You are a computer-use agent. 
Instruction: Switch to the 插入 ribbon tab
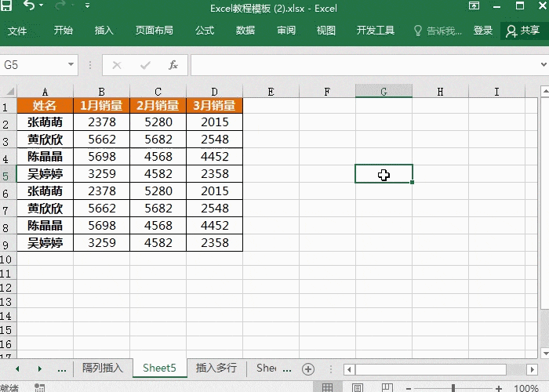coord(104,31)
